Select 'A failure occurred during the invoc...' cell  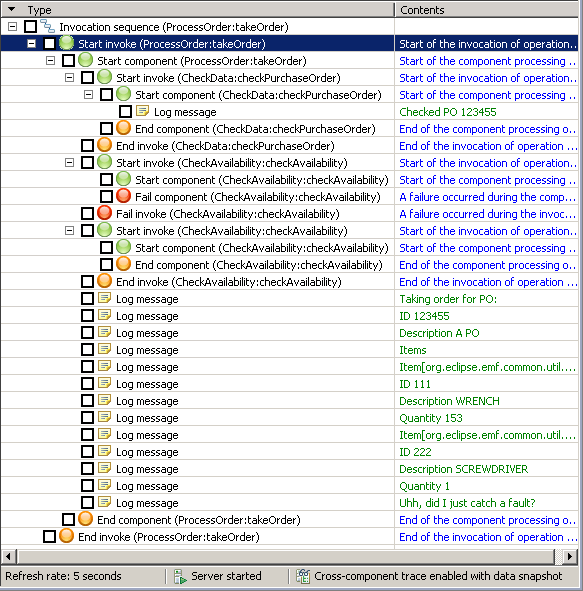tap(487, 214)
